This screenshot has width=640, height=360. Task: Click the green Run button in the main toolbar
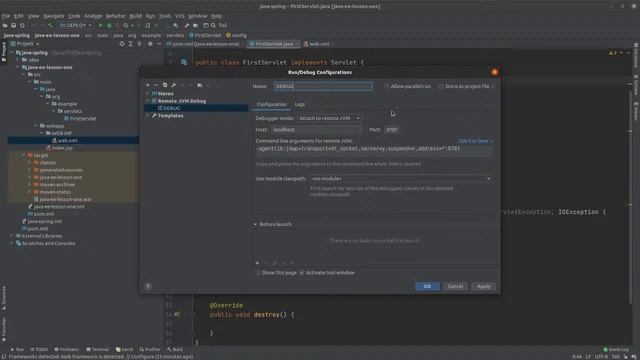(x=100, y=25)
